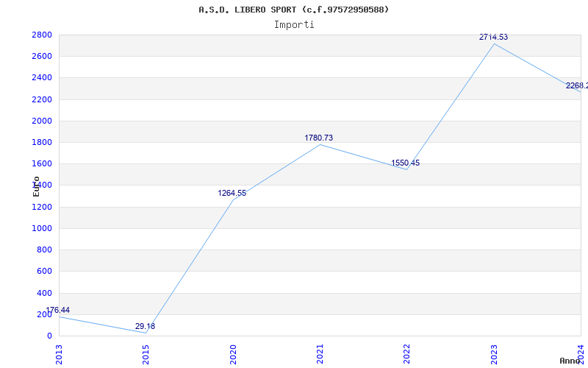Click the 1600 y-axis tick label
This screenshot has height=368, width=588.
coord(42,163)
